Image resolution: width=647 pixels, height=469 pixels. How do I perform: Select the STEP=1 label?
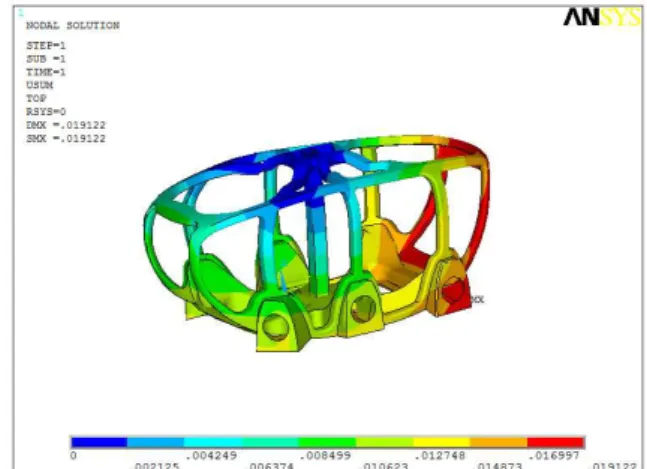[x=46, y=45]
